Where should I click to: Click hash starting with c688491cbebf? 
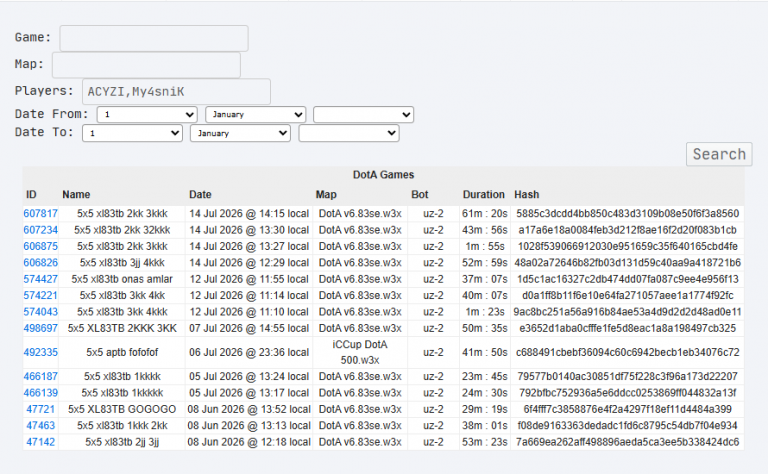[x=627, y=352]
